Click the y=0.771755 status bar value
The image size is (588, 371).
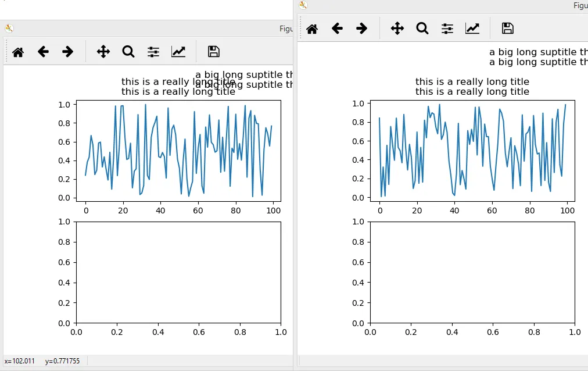point(62,361)
